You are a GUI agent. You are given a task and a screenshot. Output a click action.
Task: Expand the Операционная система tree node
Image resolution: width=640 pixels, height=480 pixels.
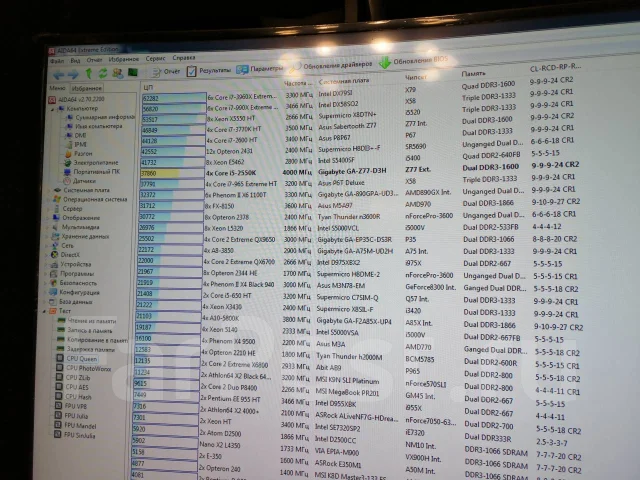click(49, 200)
